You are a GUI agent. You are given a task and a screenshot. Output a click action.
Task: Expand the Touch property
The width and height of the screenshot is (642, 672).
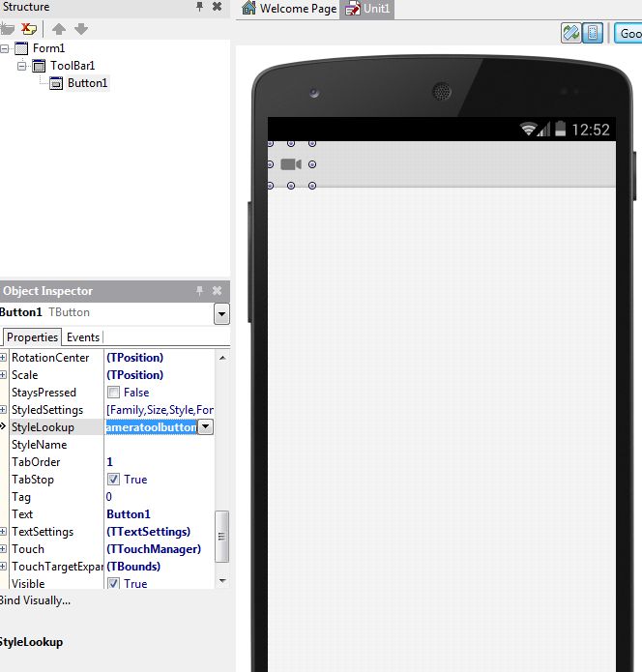click(x=3, y=549)
